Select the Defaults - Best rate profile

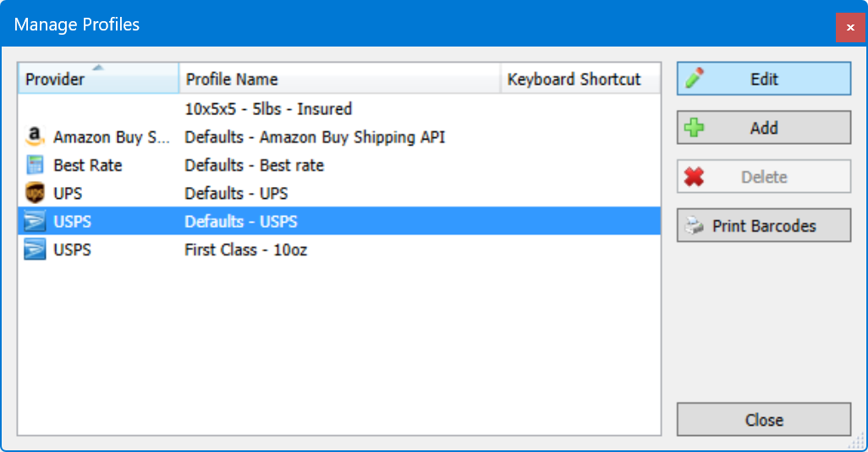[x=338, y=165]
